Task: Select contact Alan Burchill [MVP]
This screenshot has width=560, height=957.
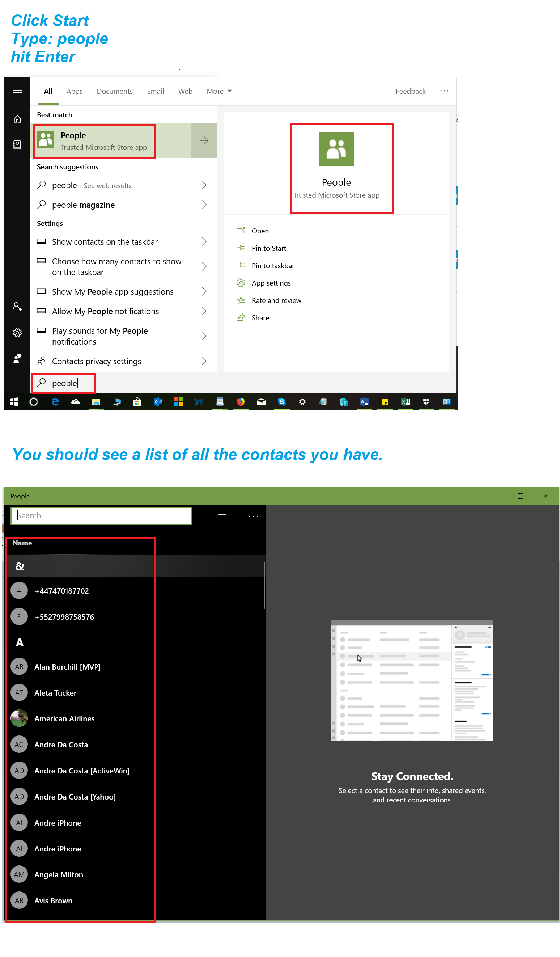Action: [x=135, y=667]
